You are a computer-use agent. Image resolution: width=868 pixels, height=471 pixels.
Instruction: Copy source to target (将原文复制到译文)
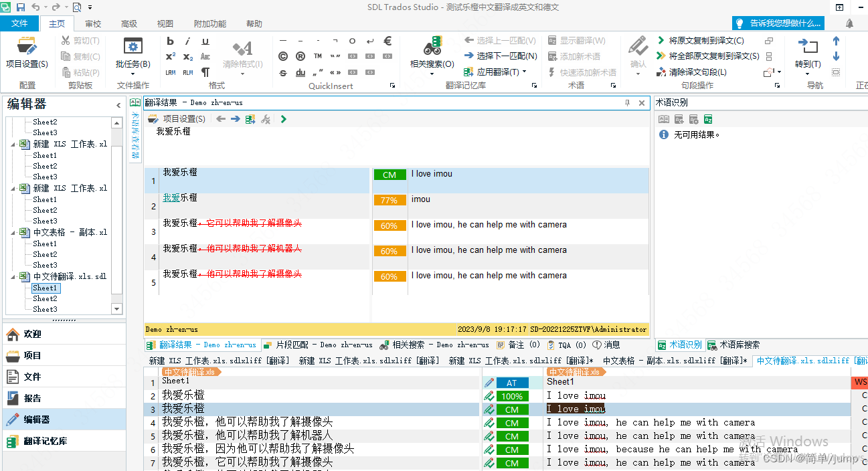pyautogui.click(x=700, y=41)
